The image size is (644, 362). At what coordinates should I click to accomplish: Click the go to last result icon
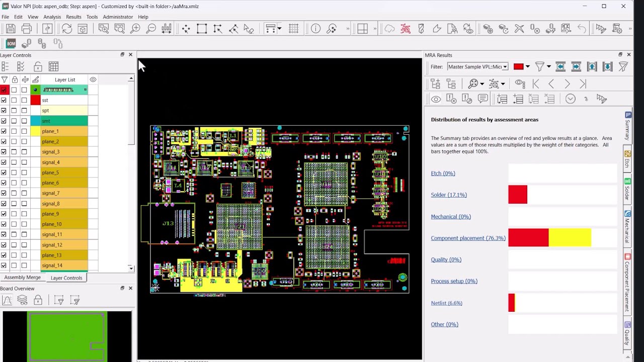coord(583,84)
